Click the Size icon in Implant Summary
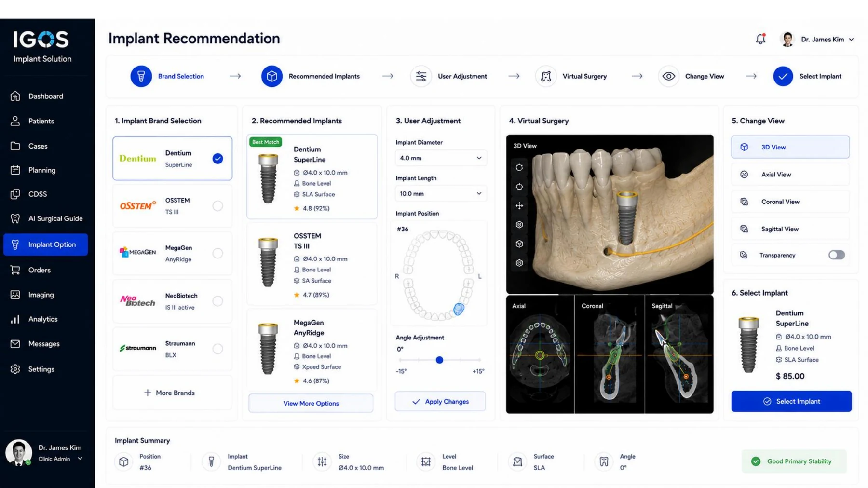This screenshot has height=488, width=868. tap(322, 461)
